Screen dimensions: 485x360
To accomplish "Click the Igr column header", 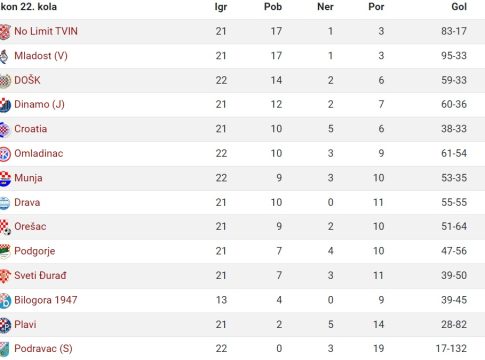I will [x=221, y=7].
